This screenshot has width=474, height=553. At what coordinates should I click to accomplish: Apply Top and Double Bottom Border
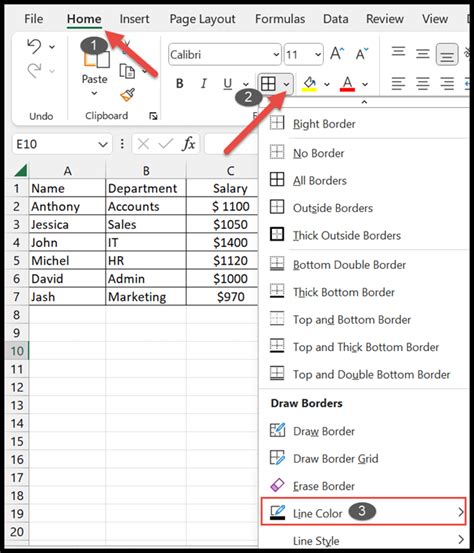click(363, 374)
